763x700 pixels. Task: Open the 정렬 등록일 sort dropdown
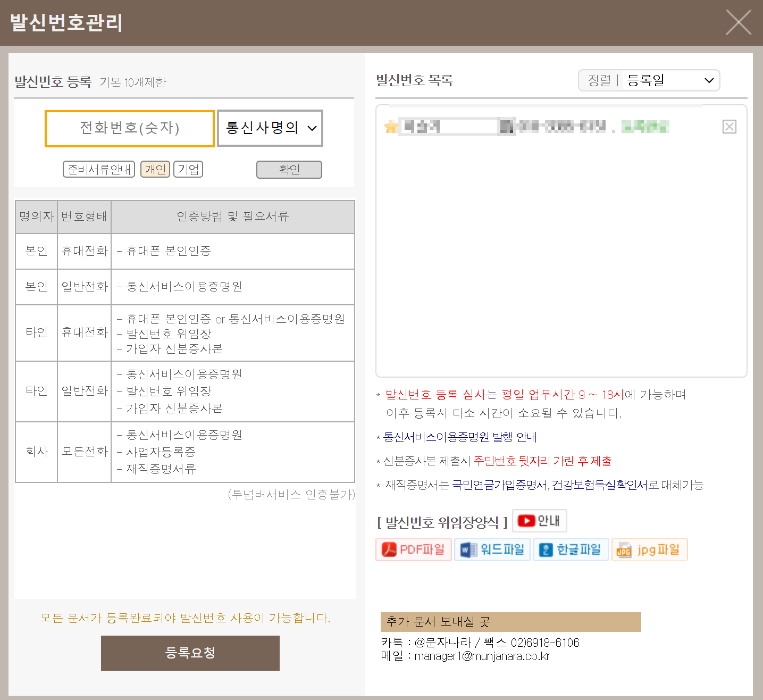tap(671, 80)
